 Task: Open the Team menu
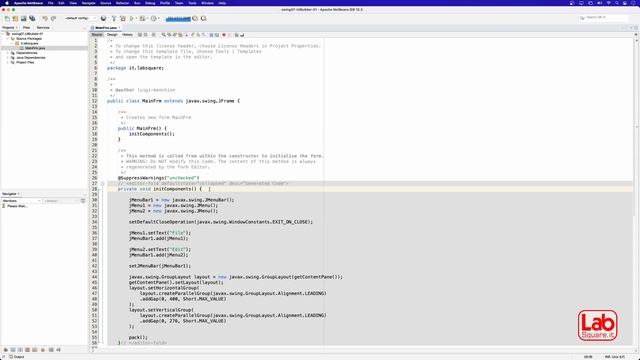[x=179, y=3]
